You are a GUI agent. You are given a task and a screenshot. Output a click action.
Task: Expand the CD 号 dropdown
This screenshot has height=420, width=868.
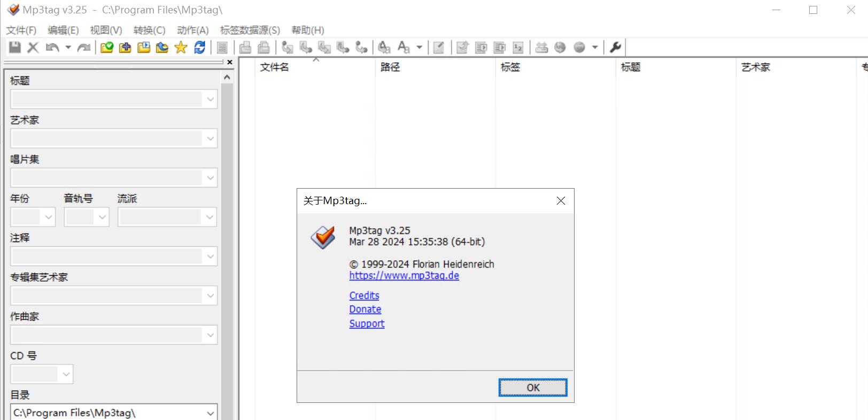66,374
